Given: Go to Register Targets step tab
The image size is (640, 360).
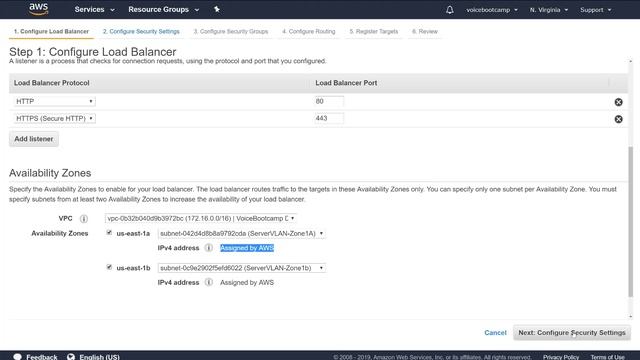Looking at the screenshot, I should tap(373, 31).
